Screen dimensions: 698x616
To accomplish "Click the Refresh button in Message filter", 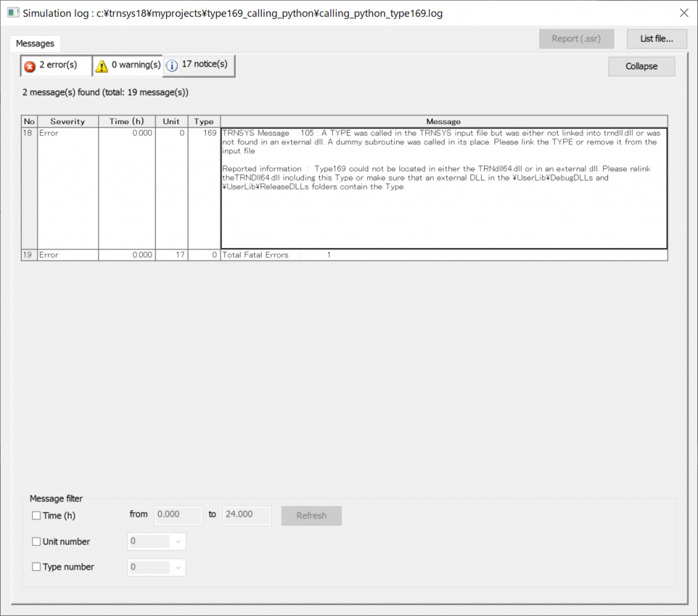I will tap(311, 516).
